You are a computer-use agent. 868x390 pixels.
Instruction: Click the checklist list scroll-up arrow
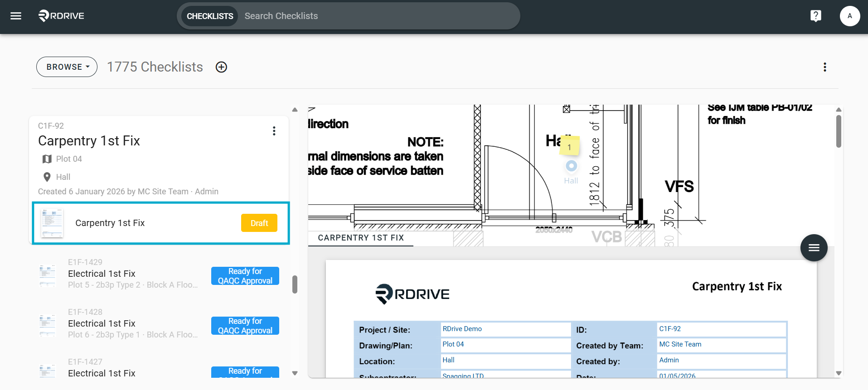click(x=295, y=110)
